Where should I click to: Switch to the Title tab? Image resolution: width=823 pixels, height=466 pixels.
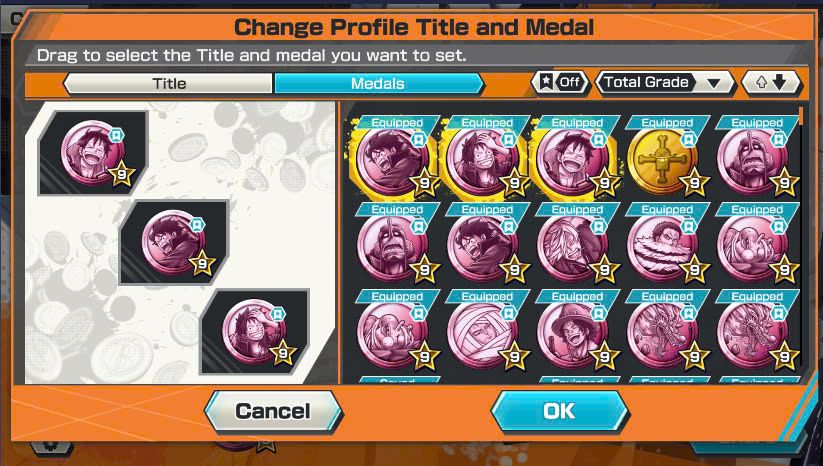tap(168, 83)
